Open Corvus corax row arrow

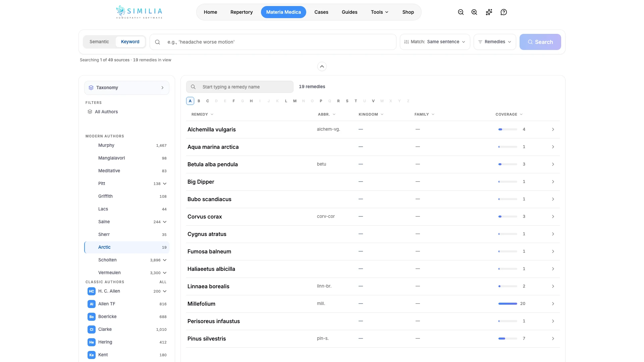(x=553, y=217)
